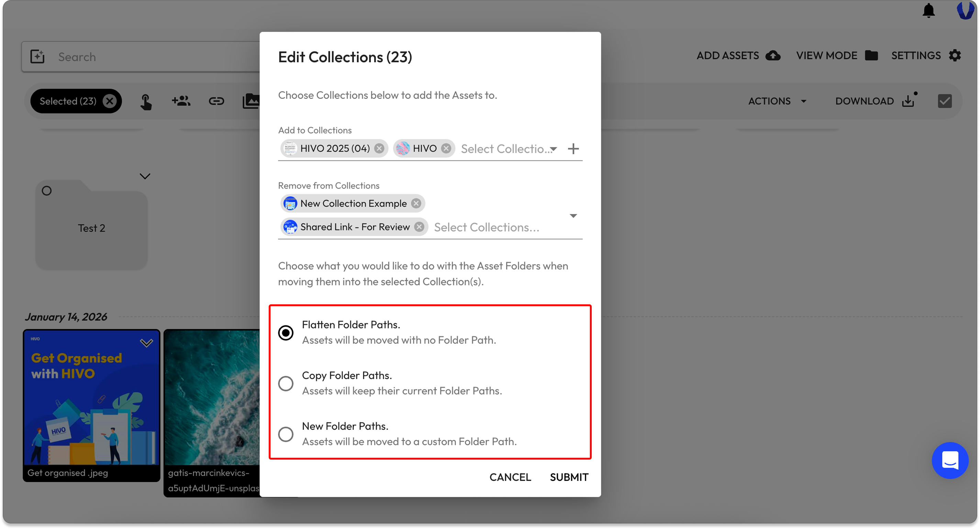Remove New Collection Example chip
Screen dimensions: 980x529
(x=416, y=203)
